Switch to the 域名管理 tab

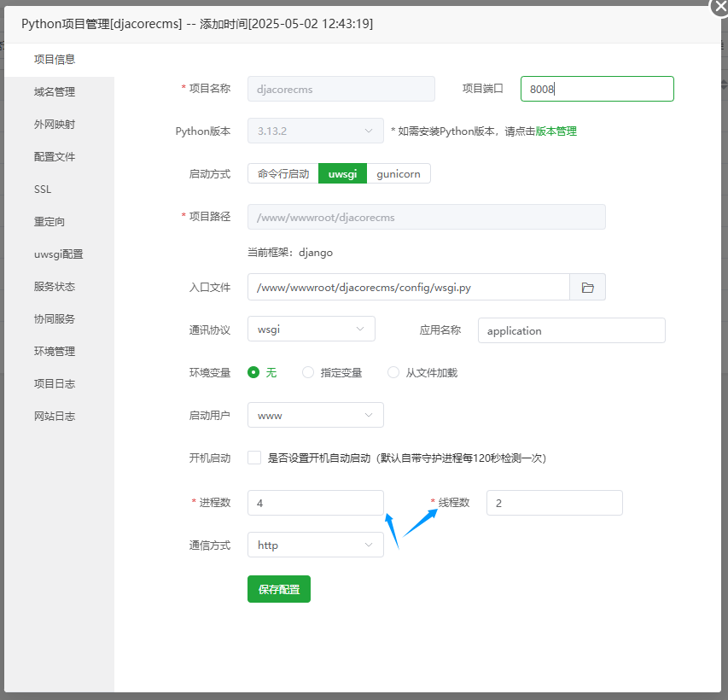click(x=55, y=92)
